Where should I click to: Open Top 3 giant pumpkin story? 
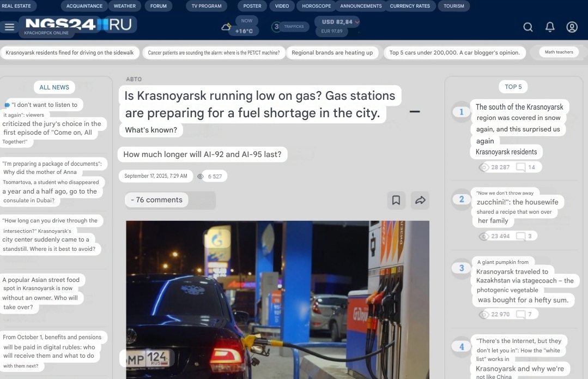pyautogui.click(x=524, y=281)
